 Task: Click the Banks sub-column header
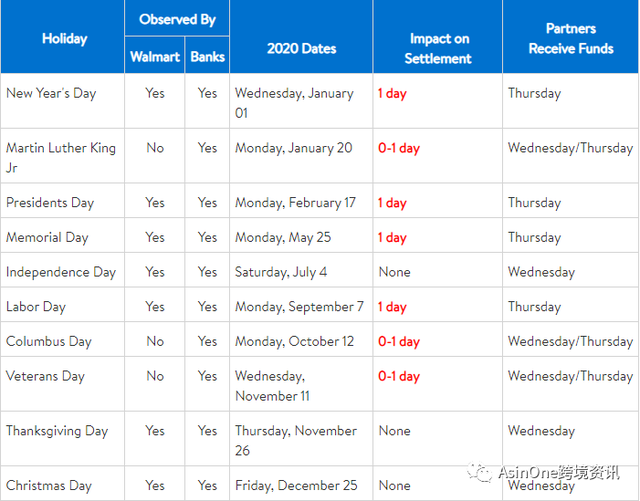tap(207, 57)
